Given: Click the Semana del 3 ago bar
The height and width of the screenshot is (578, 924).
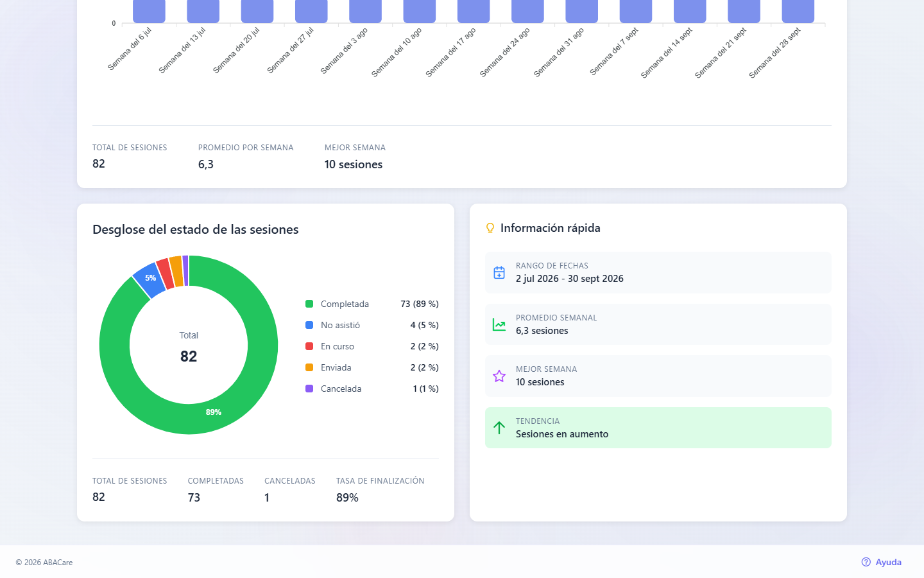Looking at the screenshot, I should (365, 11).
